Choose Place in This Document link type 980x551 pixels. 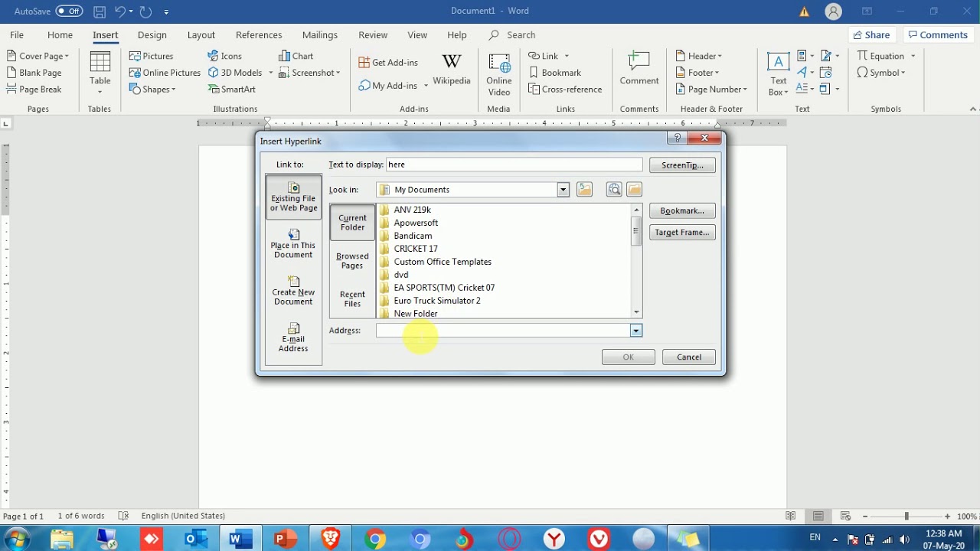pyautogui.click(x=293, y=244)
